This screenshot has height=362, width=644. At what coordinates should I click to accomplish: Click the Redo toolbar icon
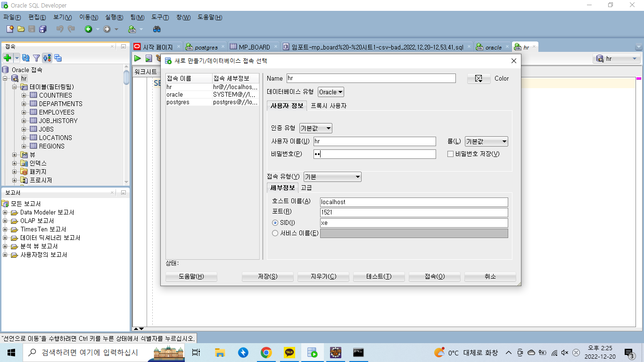tap(71, 29)
